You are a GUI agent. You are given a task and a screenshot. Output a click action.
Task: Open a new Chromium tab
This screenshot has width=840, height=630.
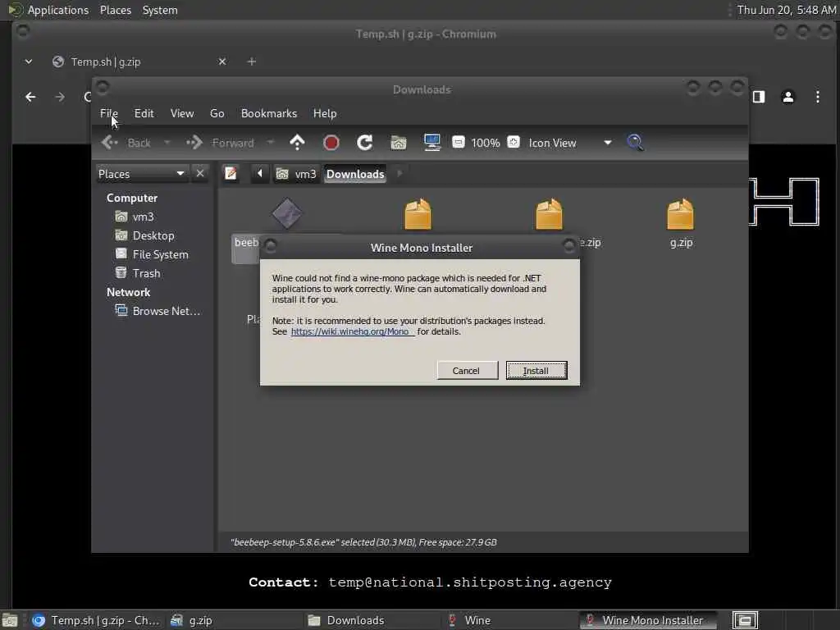[251, 62]
